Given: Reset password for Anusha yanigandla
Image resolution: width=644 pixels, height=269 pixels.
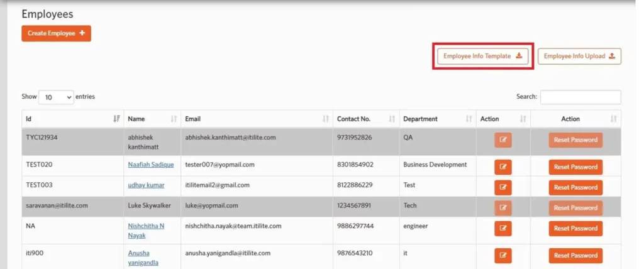Looking at the screenshot, I should click(576, 255).
